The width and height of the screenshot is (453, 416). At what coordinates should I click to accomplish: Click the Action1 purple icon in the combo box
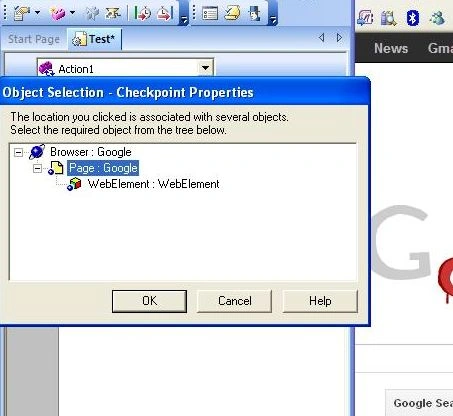[46, 68]
